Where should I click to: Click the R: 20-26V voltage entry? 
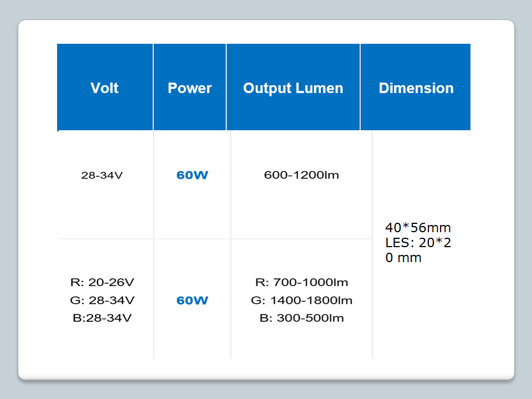point(103,283)
